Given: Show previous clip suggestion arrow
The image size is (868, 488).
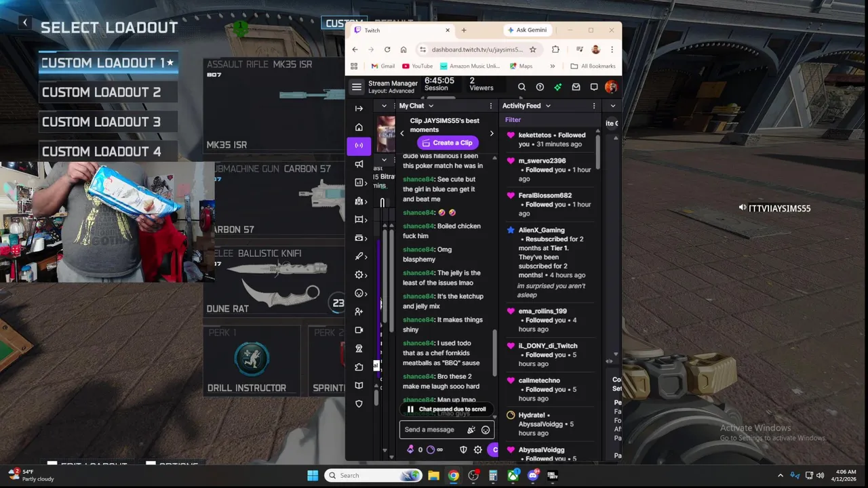Looking at the screenshot, I should pyautogui.click(x=402, y=134).
